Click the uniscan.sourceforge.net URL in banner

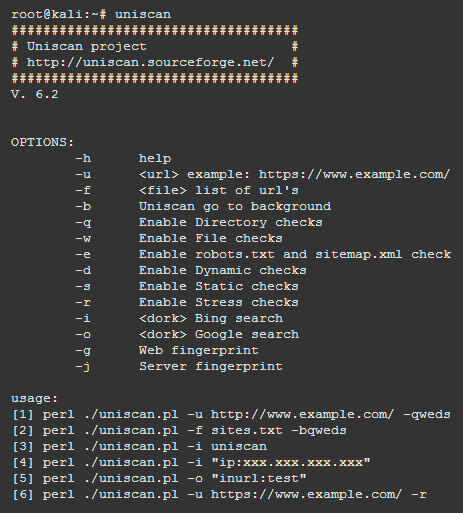(x=150, y=62)
